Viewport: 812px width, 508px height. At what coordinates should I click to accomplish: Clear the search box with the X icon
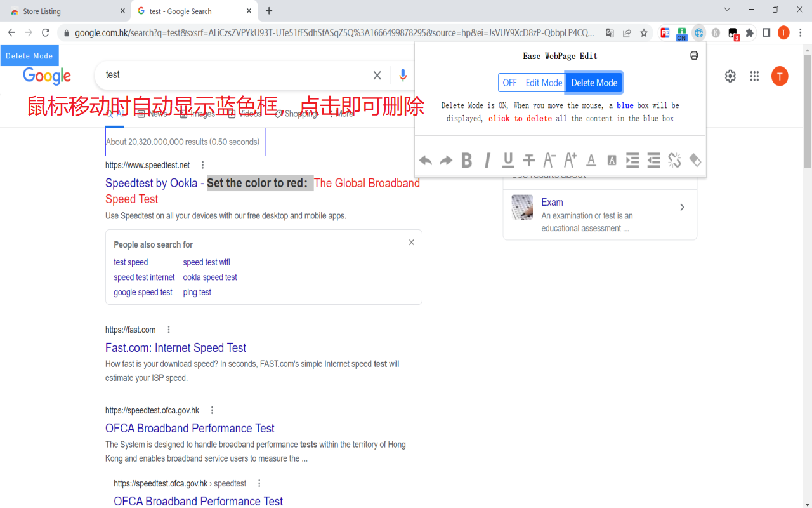(377, 76)
